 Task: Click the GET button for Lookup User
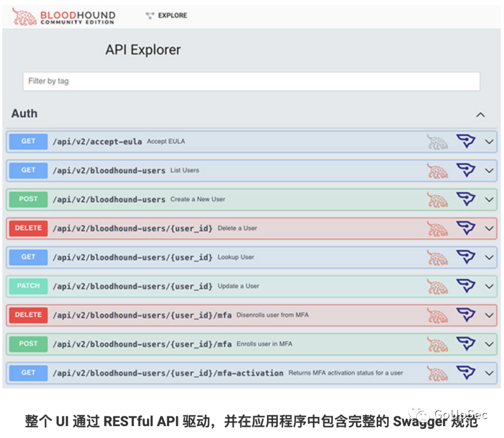click(28, 257)
